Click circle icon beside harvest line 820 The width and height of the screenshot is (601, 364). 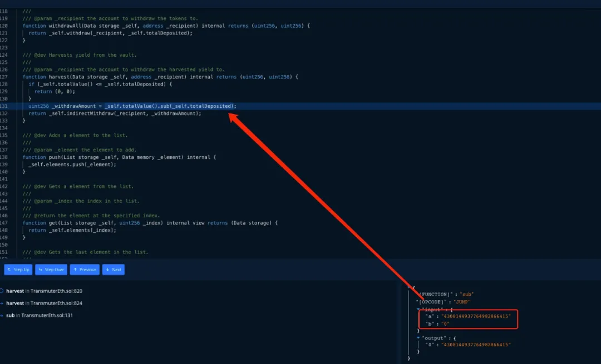pyautogui.click(x=2, y=291)
